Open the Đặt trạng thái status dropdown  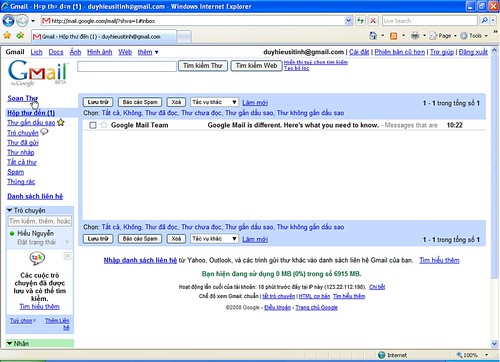(x=67, y=242)
